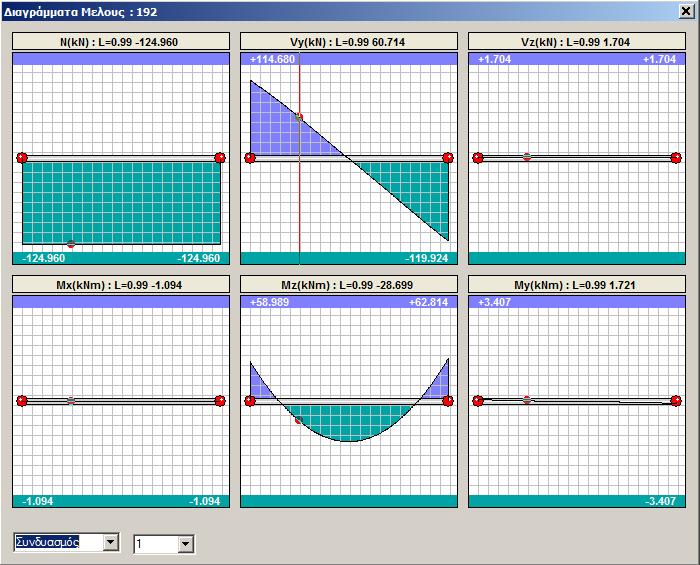The image size is (700, 565).
Task: Click position marker on Mx beam axis
Action: pos(71,400)
